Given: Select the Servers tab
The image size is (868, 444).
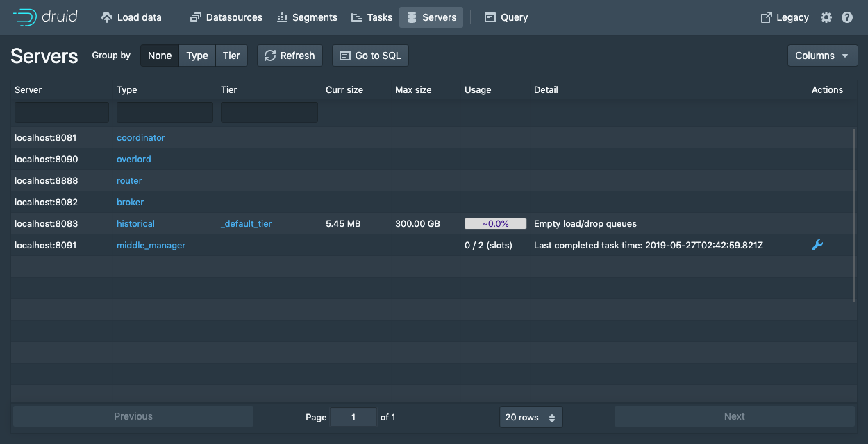Looking at the screenshot, I should point(431,17).
